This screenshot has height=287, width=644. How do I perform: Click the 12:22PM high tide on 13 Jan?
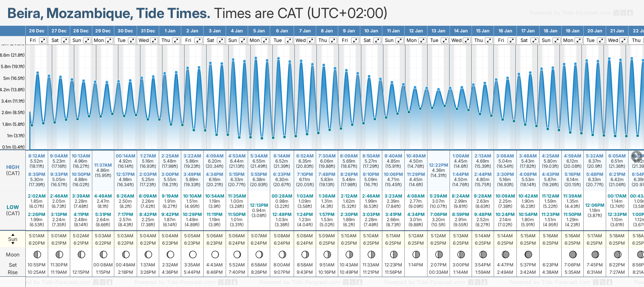(439, 165)
